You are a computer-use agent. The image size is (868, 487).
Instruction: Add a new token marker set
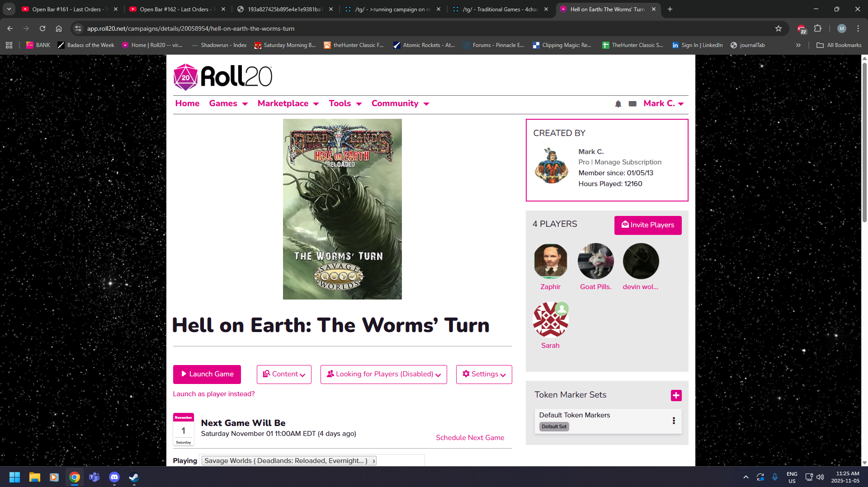[x=676, y=395]
